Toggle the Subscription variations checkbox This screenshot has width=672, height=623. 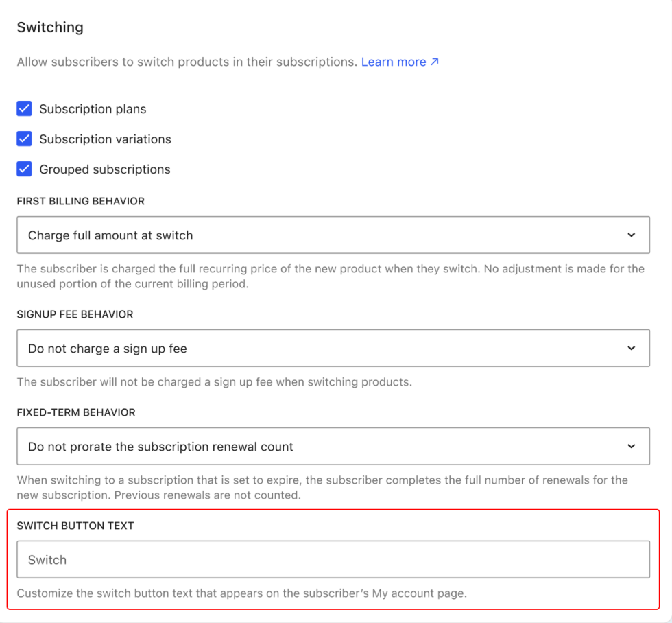coord(25,139)
